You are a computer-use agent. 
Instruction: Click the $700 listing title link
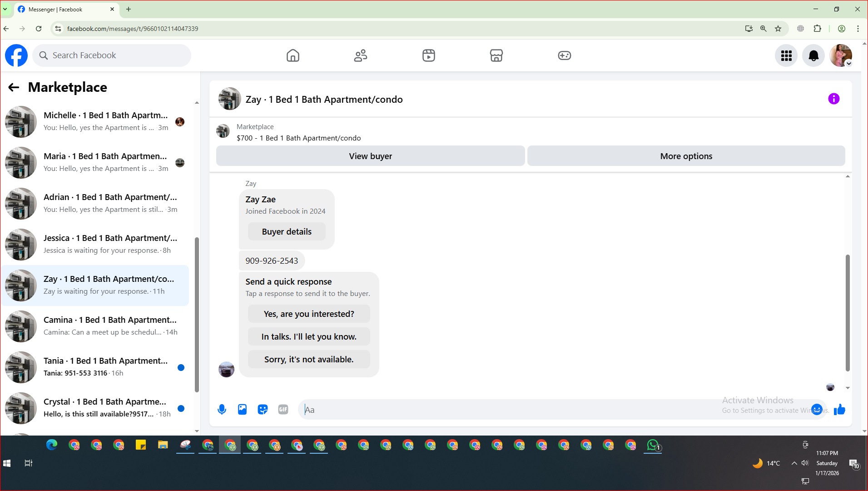[x=298, y=138]
